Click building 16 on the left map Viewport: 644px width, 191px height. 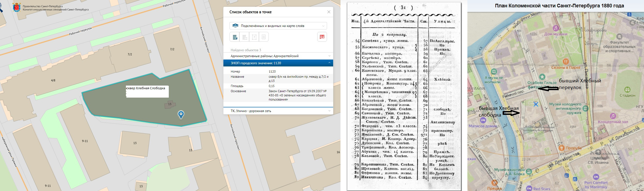click(x=338, y=152)
